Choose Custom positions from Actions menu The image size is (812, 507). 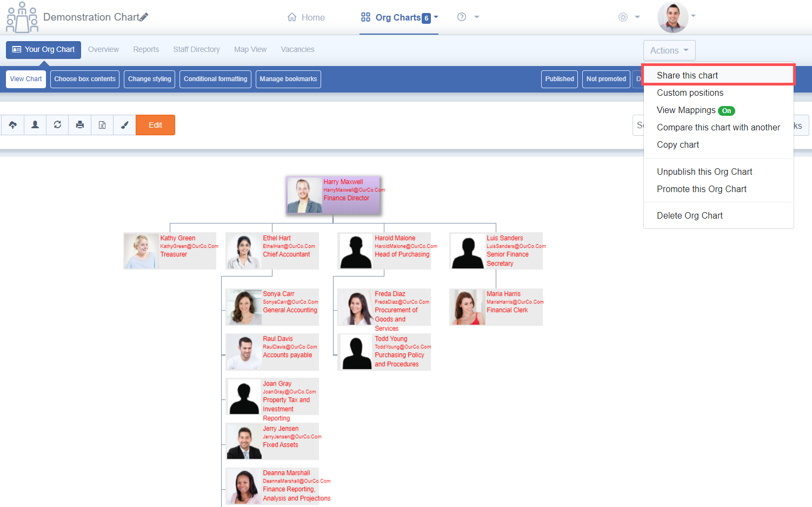click(718, 93)
